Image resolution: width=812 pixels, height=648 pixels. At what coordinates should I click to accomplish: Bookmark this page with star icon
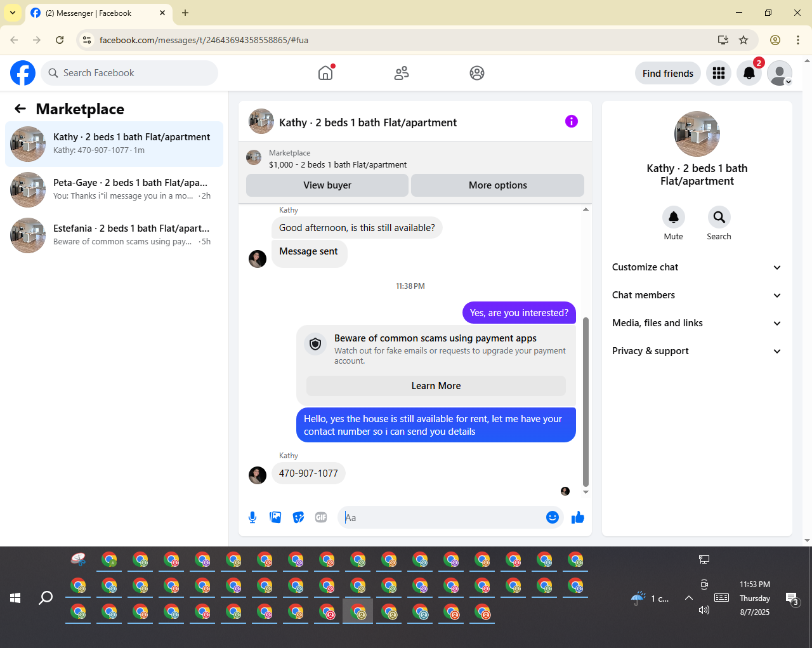tap(743, 40)
